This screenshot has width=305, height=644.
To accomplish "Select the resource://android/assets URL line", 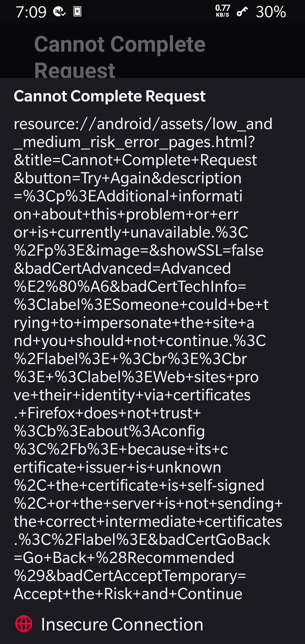I will coord(143,124).
